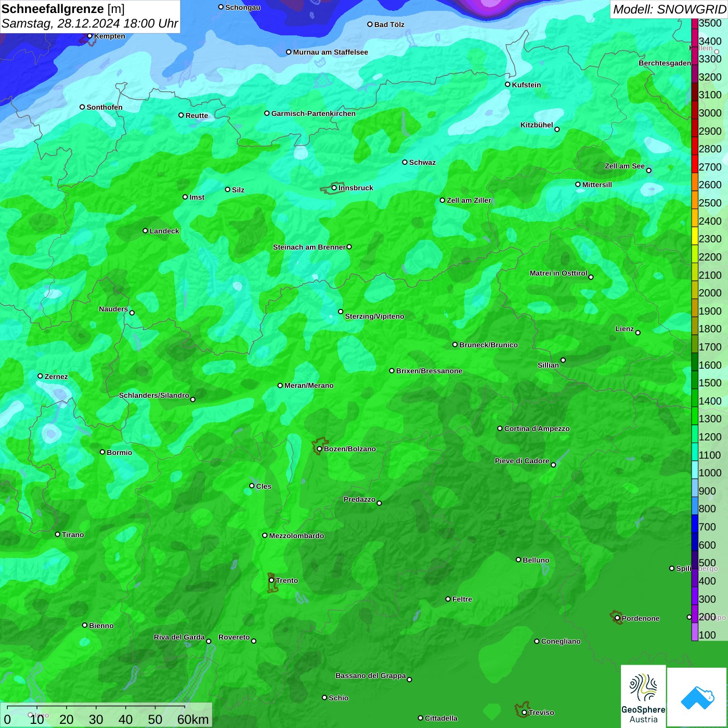The width and height of the screenshot is (728, 728).
Task: Click the GeoSphere Austria logo
Action: click(x=643, y=696)
